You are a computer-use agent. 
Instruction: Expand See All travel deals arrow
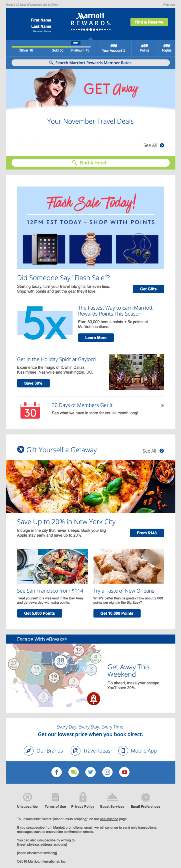coord(162,145)
